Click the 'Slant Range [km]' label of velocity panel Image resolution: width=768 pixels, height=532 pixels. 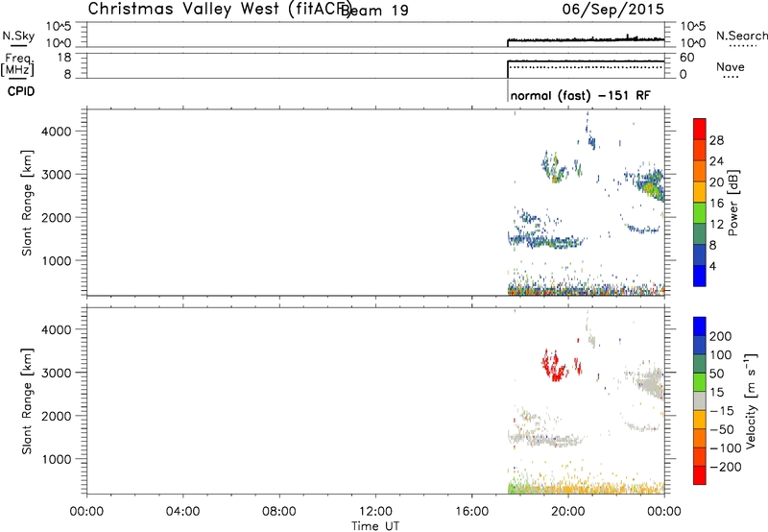click(x=27, y=401)
